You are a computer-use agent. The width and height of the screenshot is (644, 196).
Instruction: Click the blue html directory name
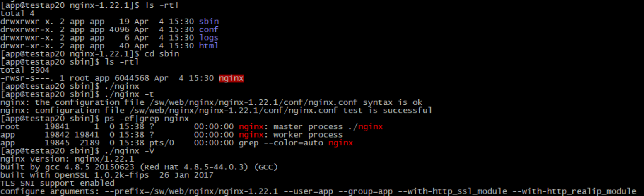(208, 46)
